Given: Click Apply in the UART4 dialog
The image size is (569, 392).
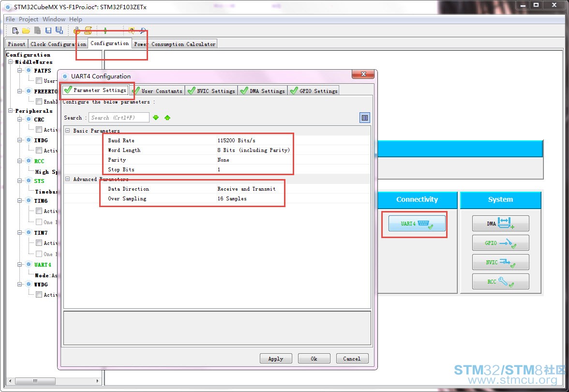Looking at the screenshot, I should click(276, 359).
